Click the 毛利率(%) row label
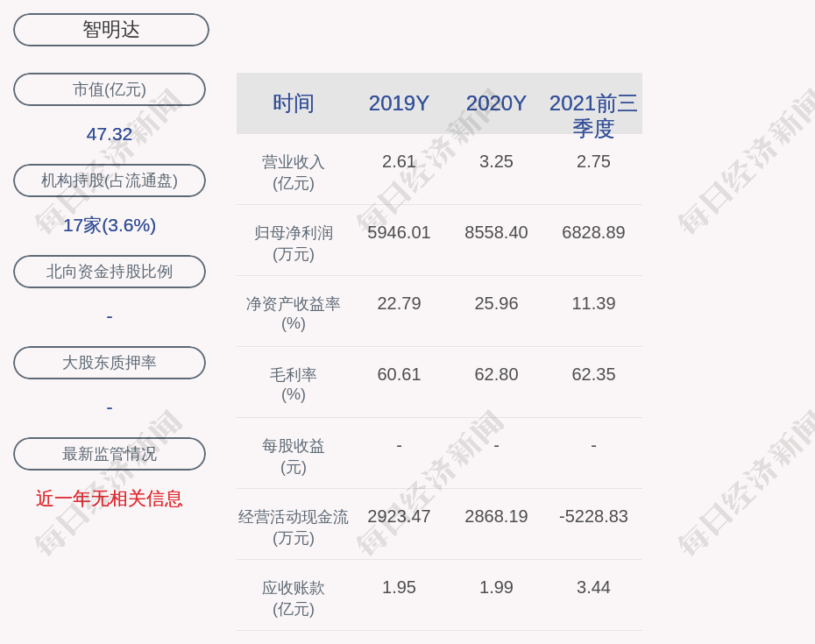This screenshot has height=644, width=815. 294,385
